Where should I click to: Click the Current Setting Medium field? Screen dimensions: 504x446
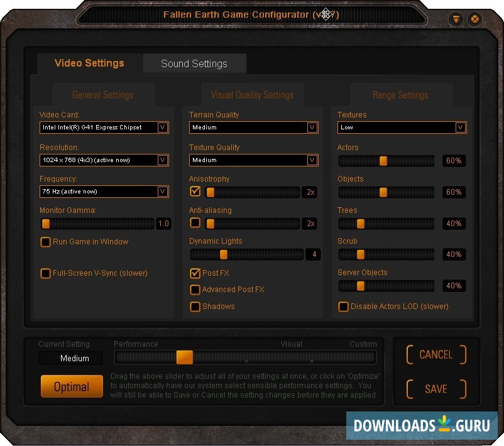point(71,358)
